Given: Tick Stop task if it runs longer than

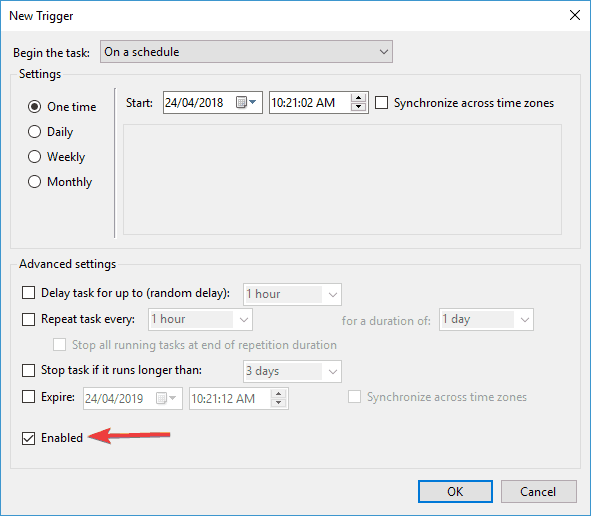Looking at the screenshot, I should point(28,370).
